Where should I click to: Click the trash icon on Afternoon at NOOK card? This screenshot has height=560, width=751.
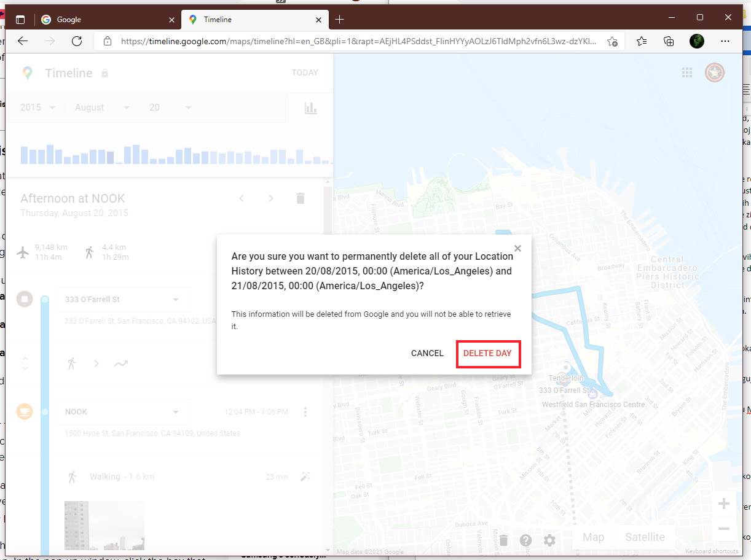point(300,198)
